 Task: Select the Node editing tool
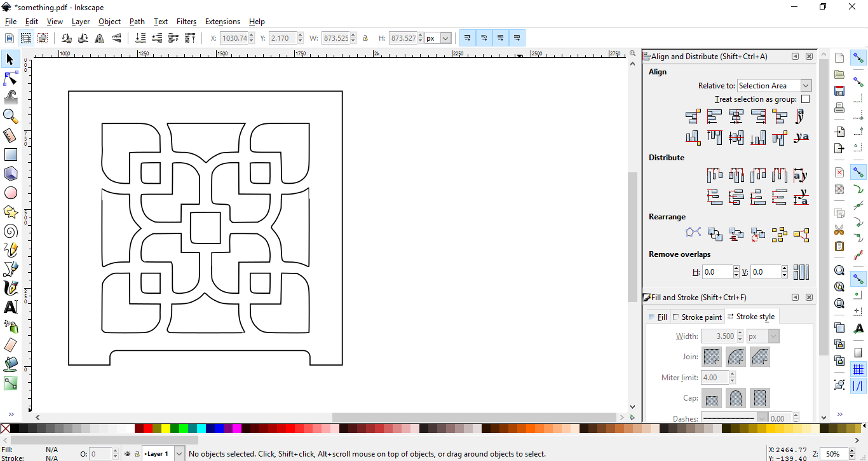pos(10,78)
